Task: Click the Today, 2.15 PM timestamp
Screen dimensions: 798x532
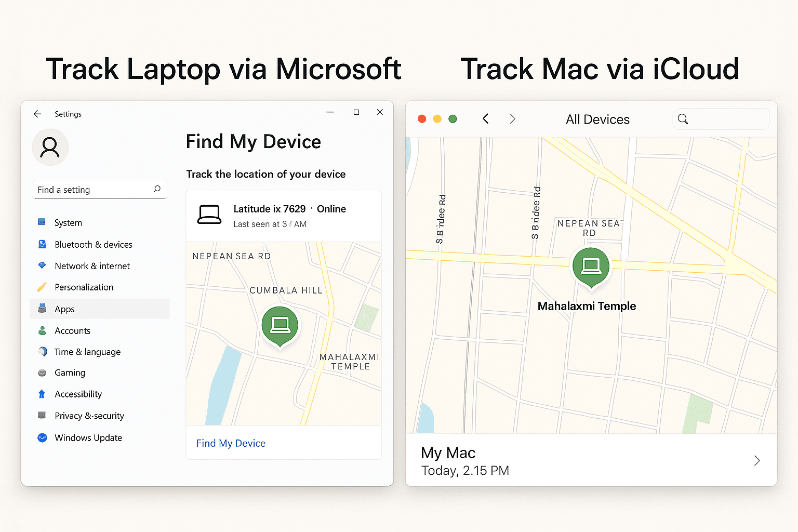Action: tap(465, 471)
